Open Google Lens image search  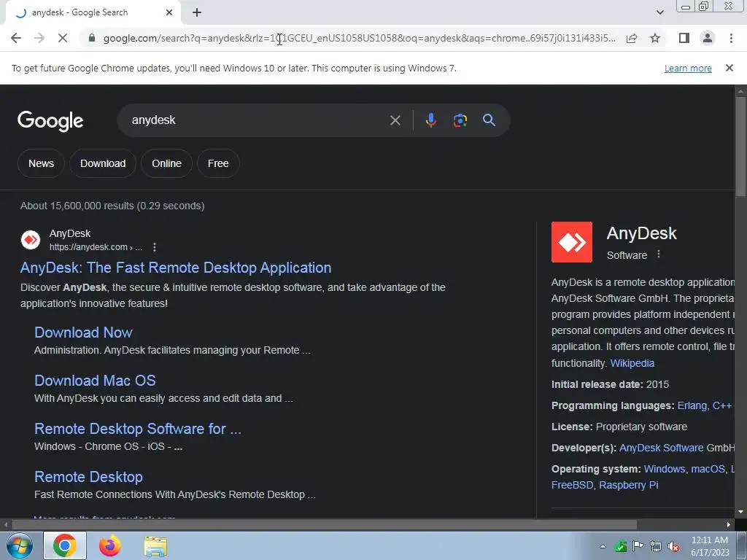(460, 120)
